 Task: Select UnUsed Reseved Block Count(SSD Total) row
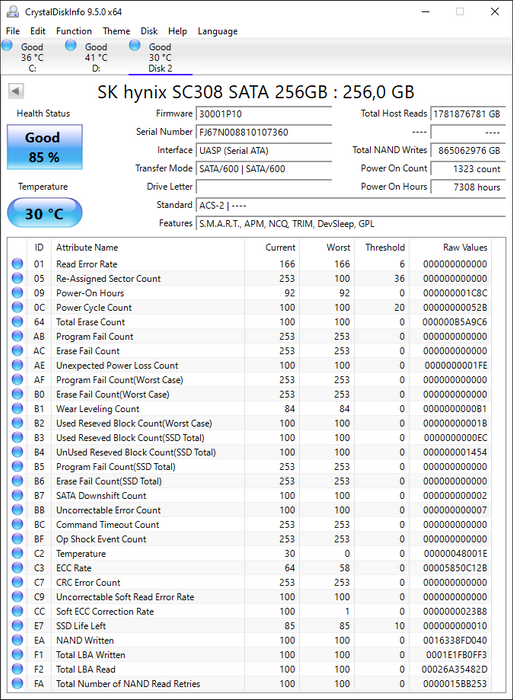[250, 452]
